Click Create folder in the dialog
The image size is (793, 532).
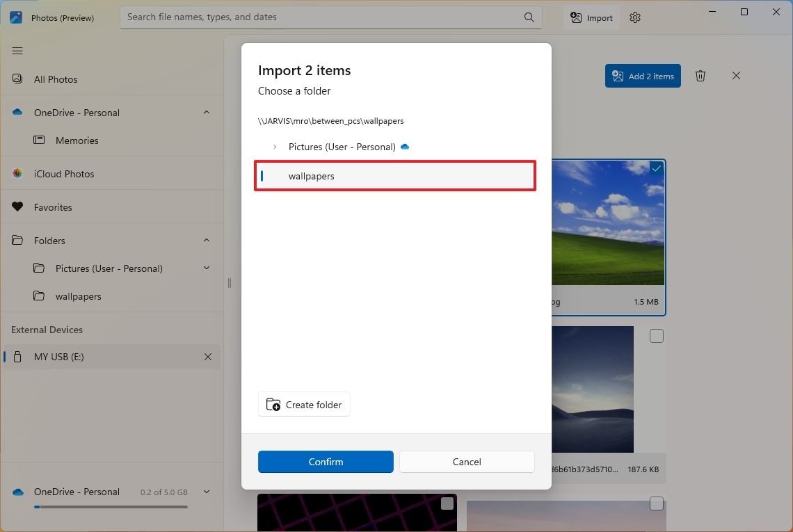304,404
